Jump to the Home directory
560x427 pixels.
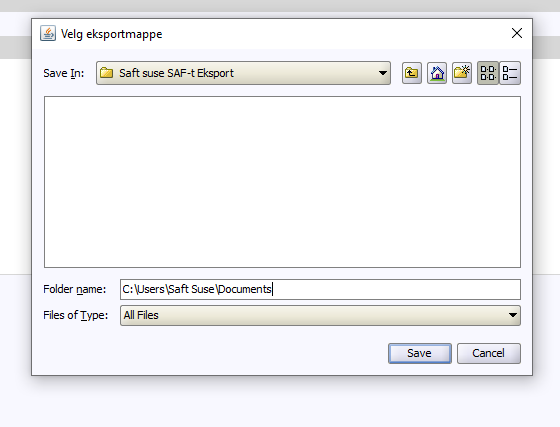tap(437, 73)
